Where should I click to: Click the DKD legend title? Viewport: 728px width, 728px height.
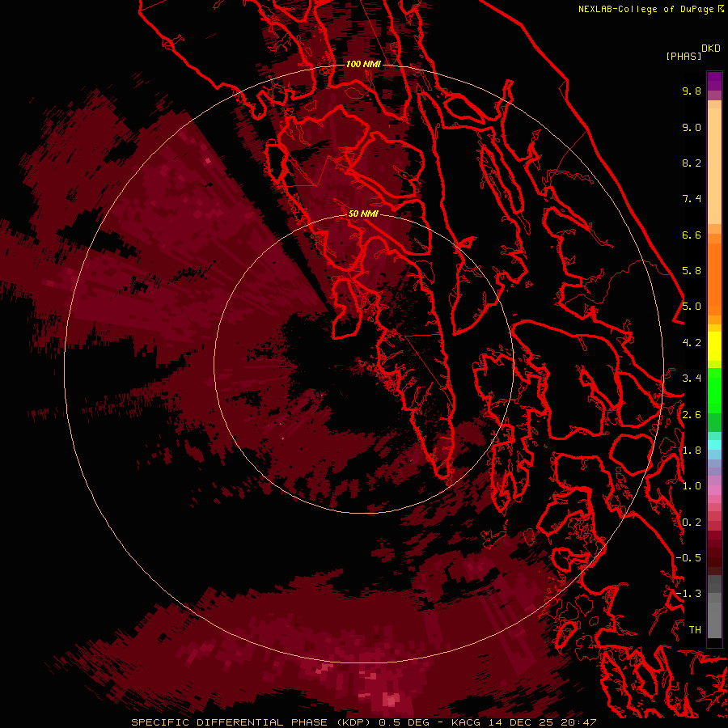click(711, 49)
